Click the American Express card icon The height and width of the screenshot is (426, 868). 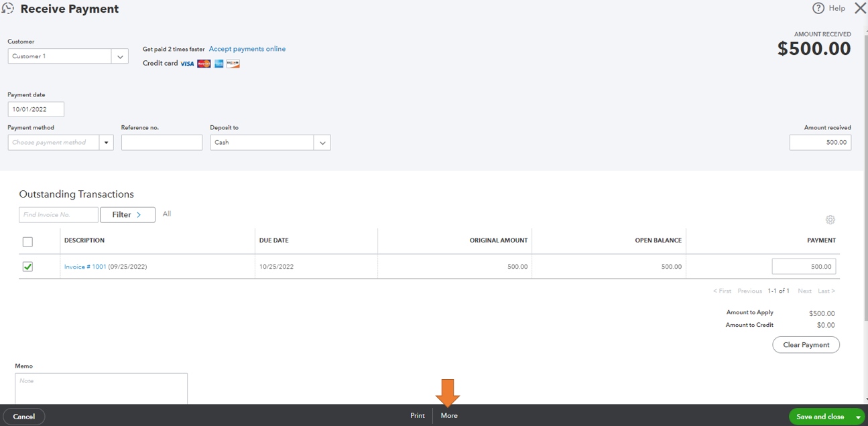point(219,64)
